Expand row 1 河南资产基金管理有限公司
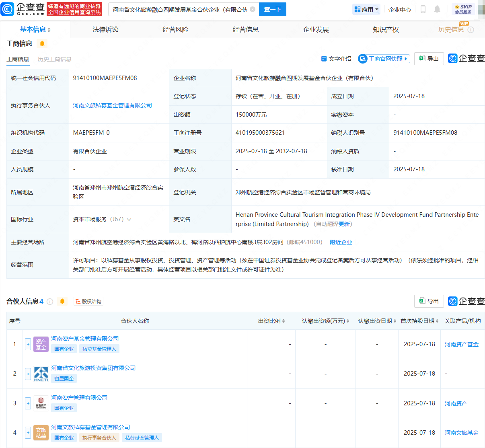The height and width of the screenshot is (448, 485). [x=28, y=344]
